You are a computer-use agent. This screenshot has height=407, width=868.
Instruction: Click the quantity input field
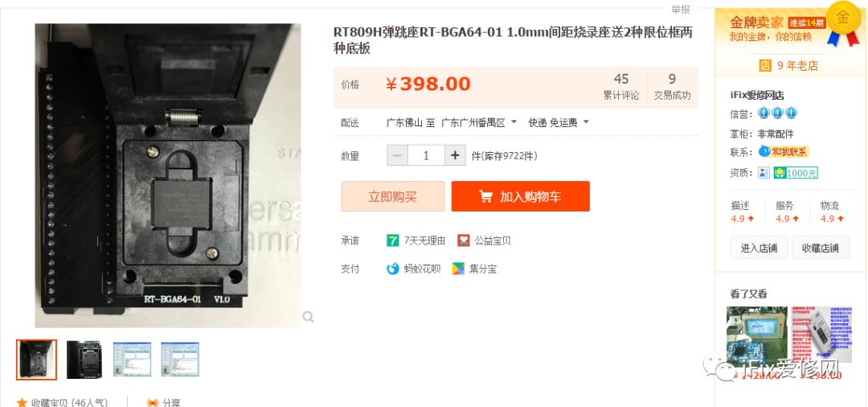(x=426, y=155)
